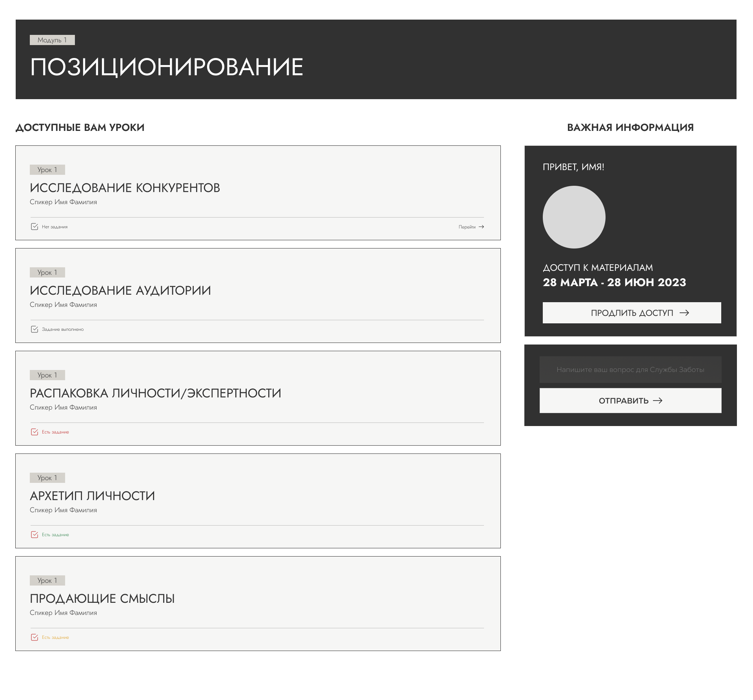Viewport: 753px width, 700px height.
Task: Click red task icon in Продающие смыслы lesson
Action: tap(35, 637)
